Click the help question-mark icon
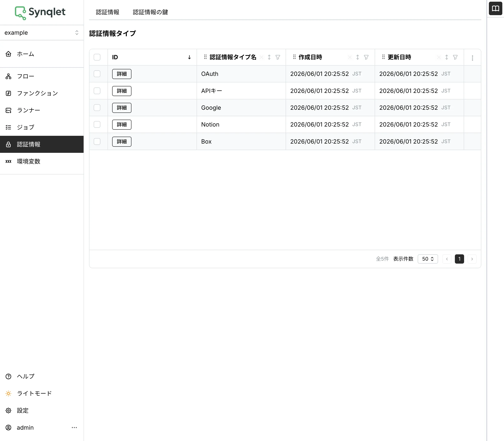Image resolution: width=504 pixels, height=441 pixels. [x=8, y=376]
